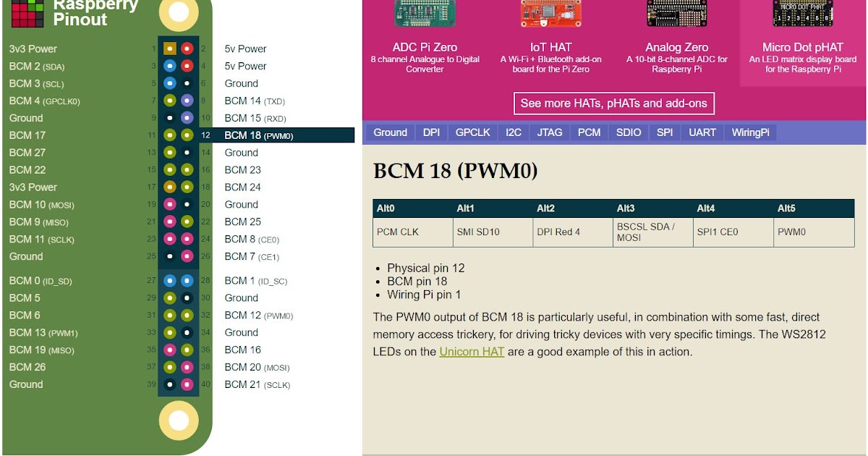This screenshot has width=868, height=456.
Task: Select pin 10 BCM 15 RXD dot
Action: [187, 118]
